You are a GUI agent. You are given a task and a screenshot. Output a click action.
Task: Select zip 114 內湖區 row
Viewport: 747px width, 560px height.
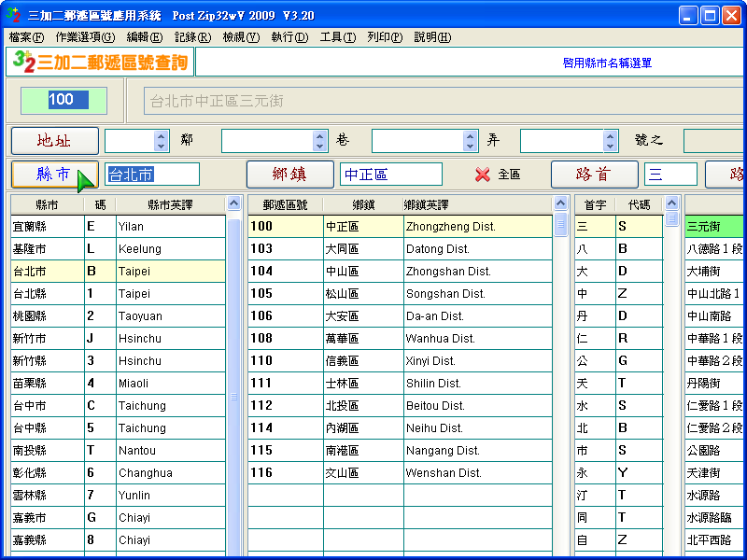tap(401, 427)
